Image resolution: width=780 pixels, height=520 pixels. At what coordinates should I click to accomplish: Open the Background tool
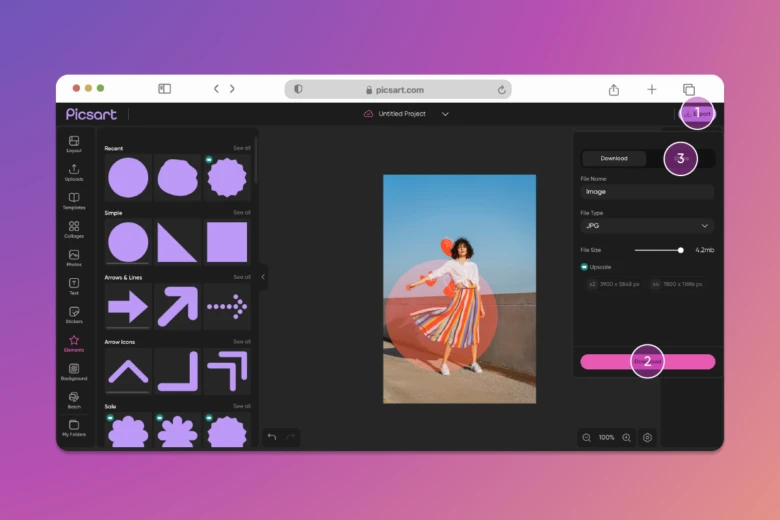coord(74,371)
